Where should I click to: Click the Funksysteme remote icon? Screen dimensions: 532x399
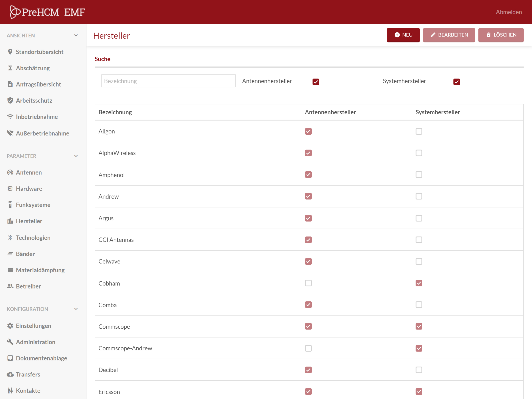point(10,205)
